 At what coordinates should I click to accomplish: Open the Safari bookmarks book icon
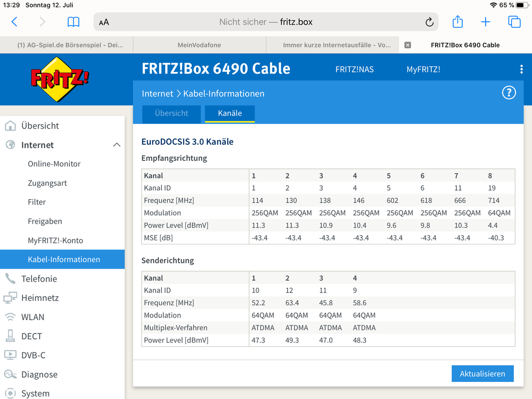coord(73,22)
